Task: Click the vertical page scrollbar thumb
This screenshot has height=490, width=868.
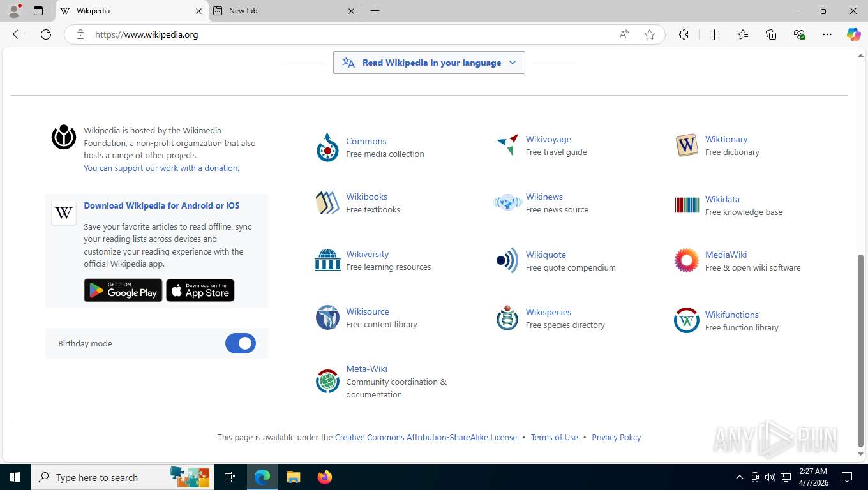Action: coord(860,350)
